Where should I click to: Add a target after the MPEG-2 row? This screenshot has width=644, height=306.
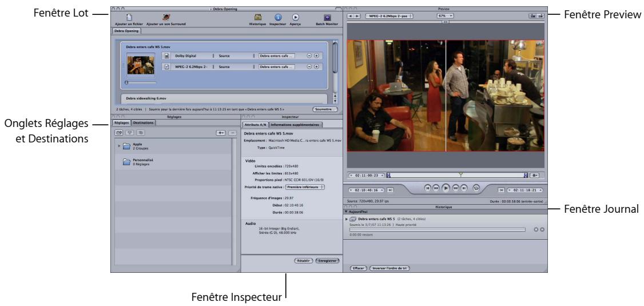[x=316, y=66]
